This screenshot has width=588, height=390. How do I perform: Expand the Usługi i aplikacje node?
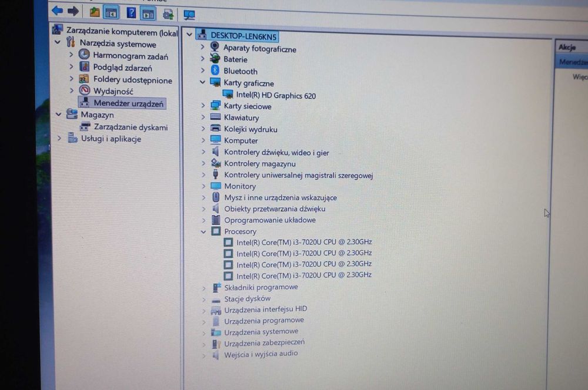59,138
